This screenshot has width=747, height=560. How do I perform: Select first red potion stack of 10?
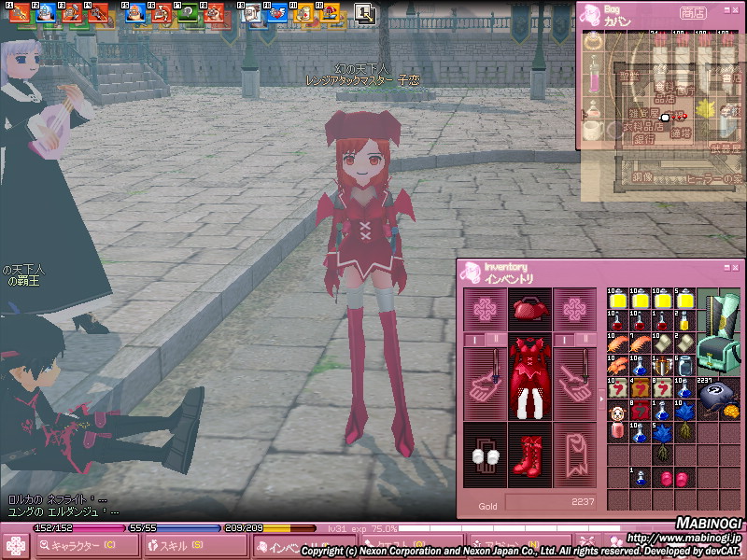tap(617, 321)
